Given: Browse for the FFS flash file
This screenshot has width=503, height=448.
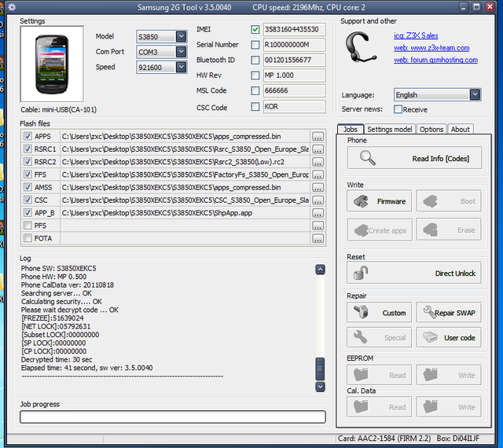Looking at the screenshot, I should 318,174.
